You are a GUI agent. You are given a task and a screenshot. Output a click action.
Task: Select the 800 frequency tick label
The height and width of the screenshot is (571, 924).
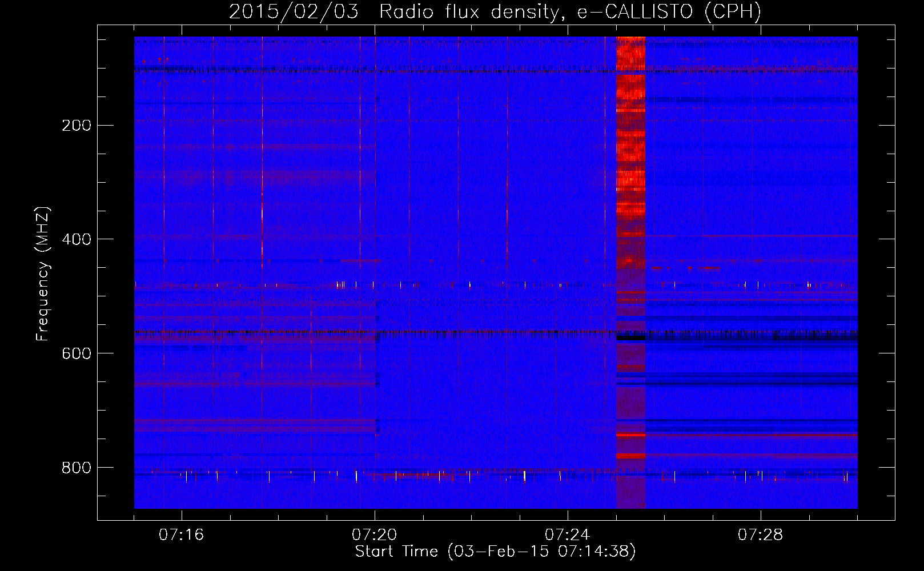pos(77,468)
